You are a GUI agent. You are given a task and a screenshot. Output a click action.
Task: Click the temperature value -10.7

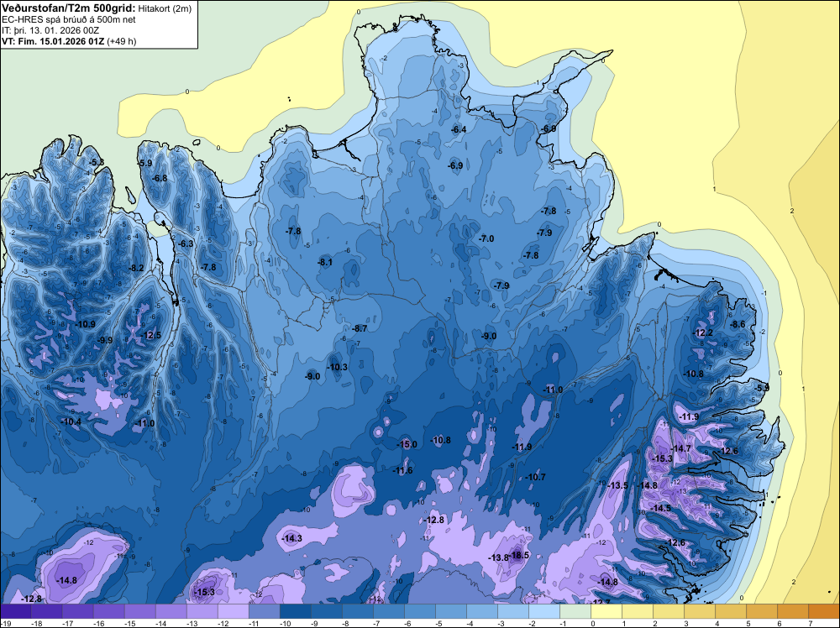tap(535, 477)
